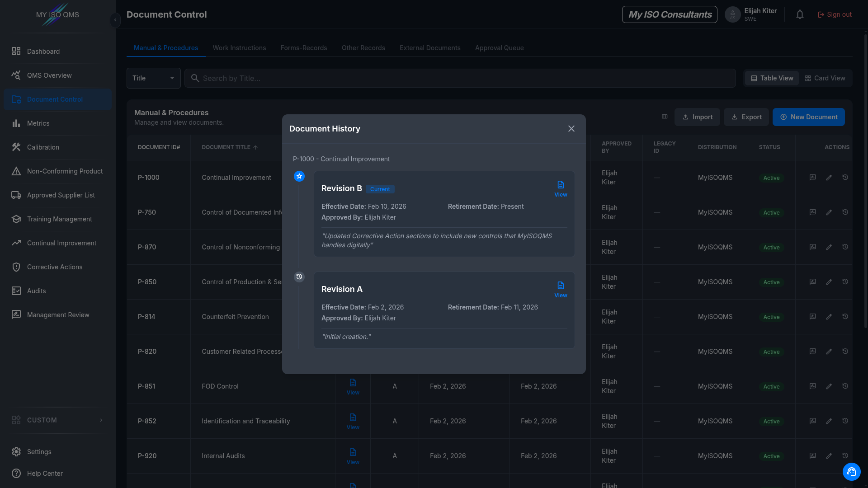
Task: Open the Audits section
Action: (57, 291)
